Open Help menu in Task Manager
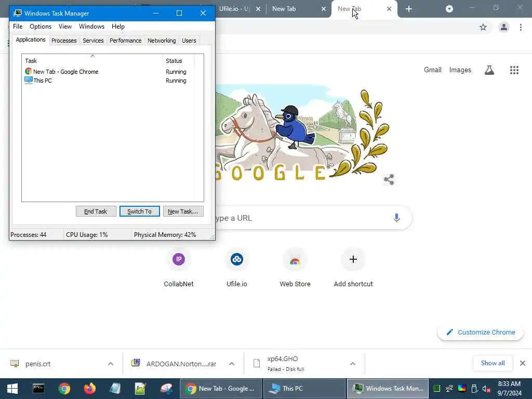This screenshot has height=399, width=532. click(x=118, y=26)
